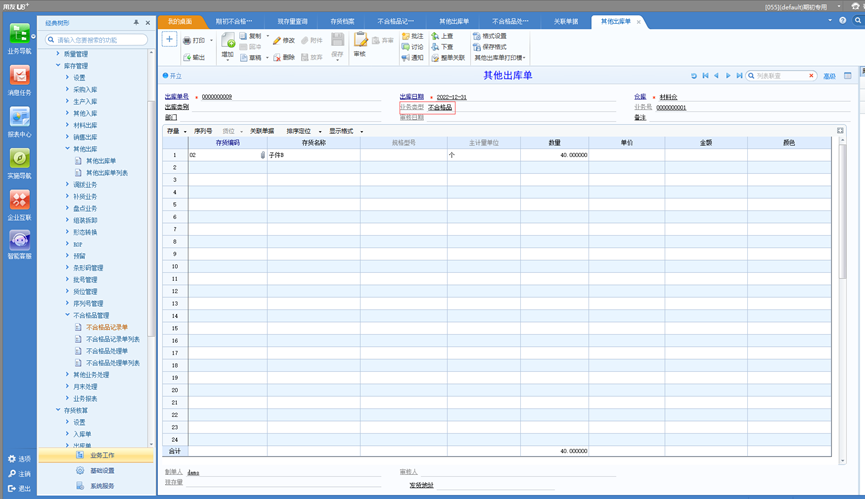865x499 pixels.
Task: Collapse the 库存管理 tree node
Action: 58,66
